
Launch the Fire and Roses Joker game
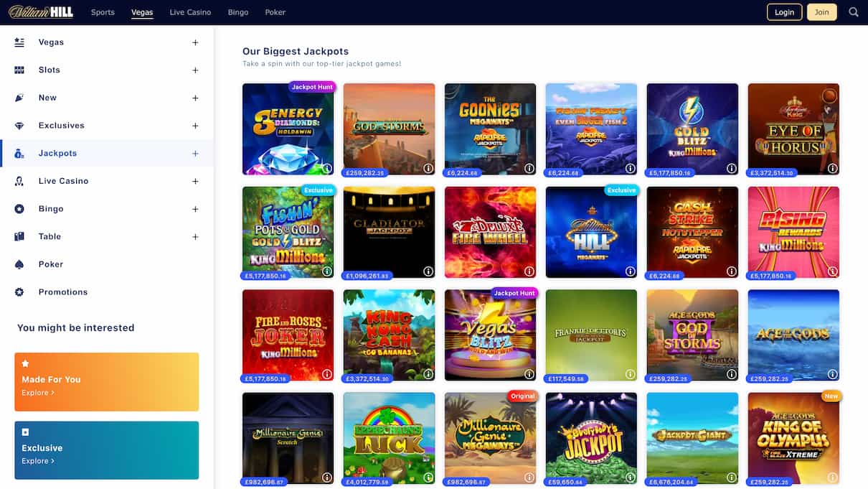tap(288, 335)
